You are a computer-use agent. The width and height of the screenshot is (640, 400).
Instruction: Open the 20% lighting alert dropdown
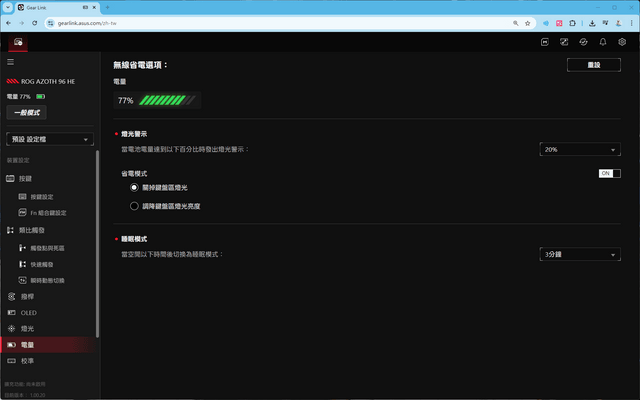pyautogui.click(x=580, y=149)
